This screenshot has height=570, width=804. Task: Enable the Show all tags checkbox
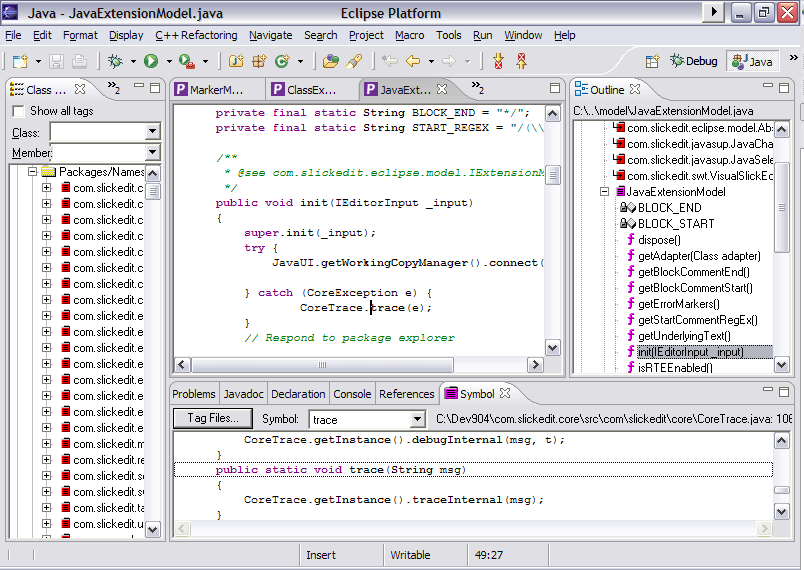[x=18, y=111]
